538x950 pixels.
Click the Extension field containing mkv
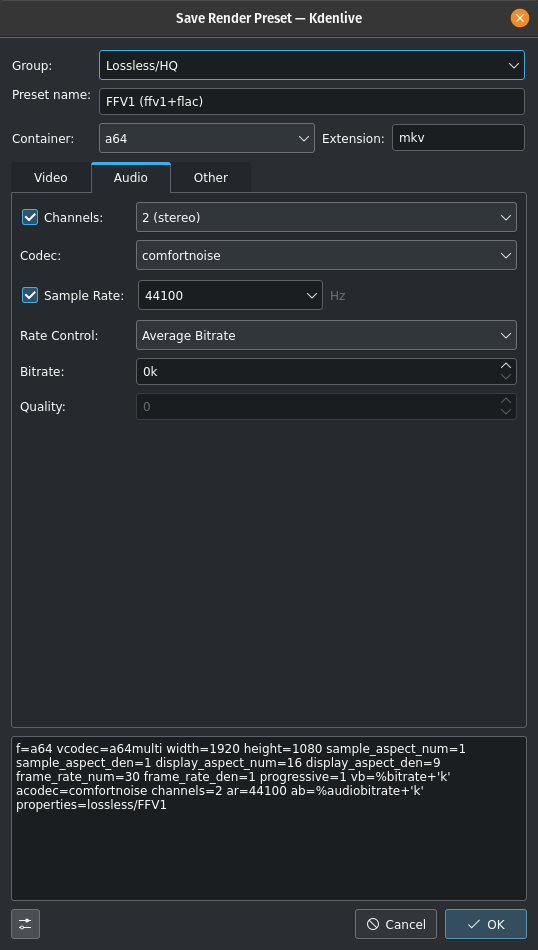click(x=459, y=138)
